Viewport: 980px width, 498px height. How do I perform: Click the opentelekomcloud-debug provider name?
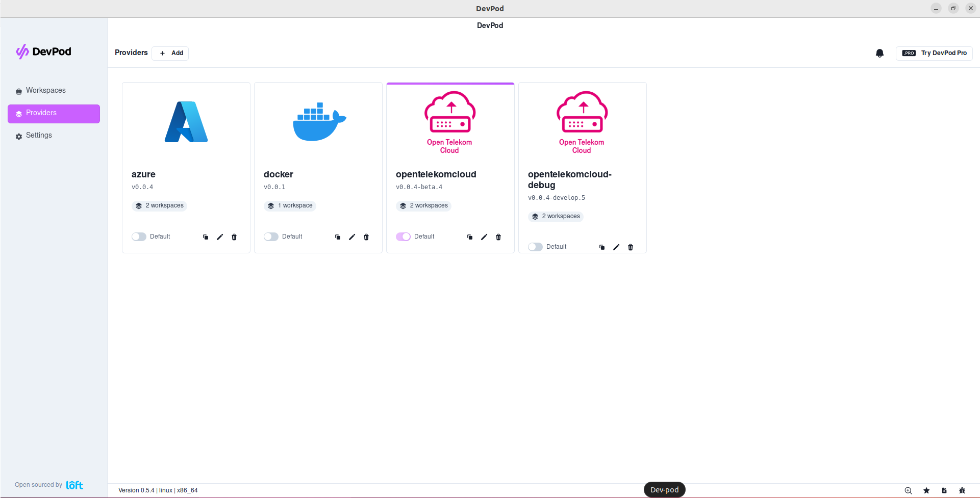click(570, 179)
